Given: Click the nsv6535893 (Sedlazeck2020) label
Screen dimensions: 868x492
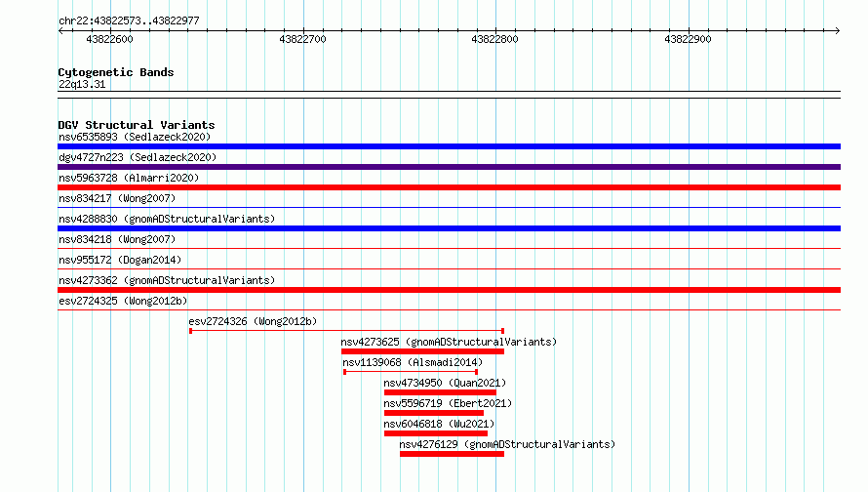Looking at the screenshot, I should [135, 137].
